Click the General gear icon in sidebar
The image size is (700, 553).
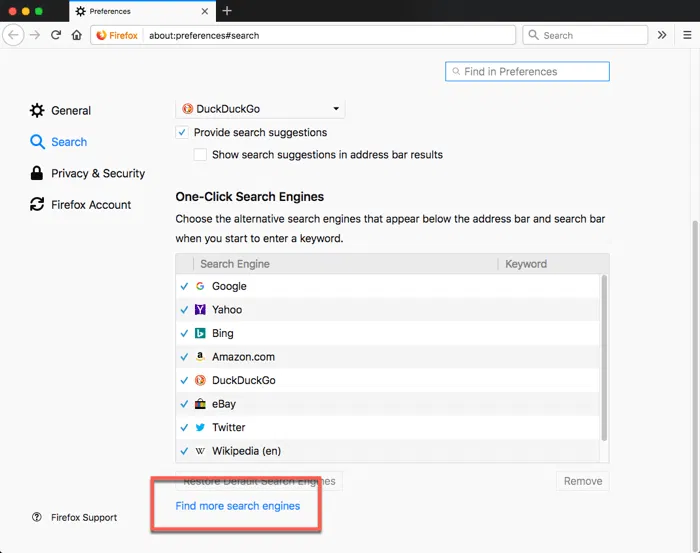[x=37, y=110]
